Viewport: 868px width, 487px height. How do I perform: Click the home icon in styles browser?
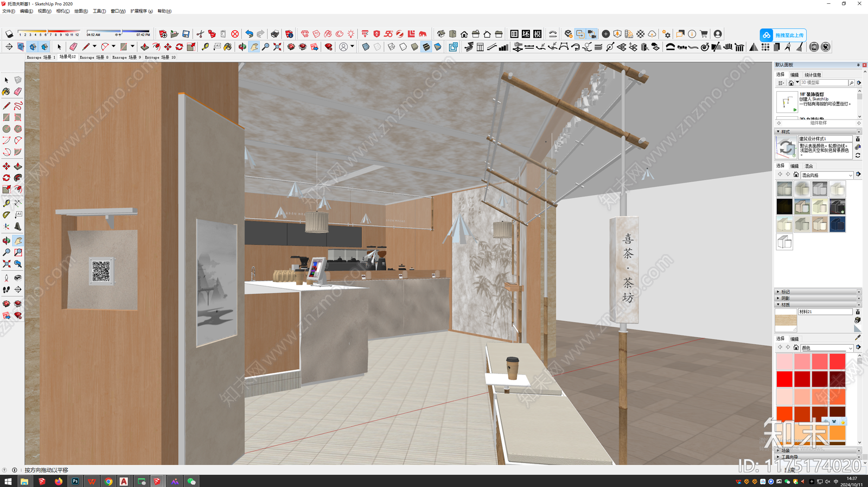click(x=796, y=174)
